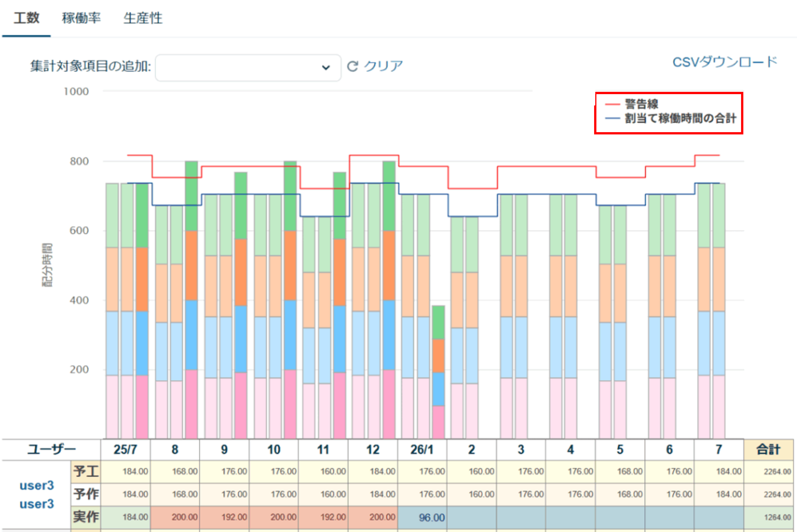797x532 pixels.
Task: Click the 26/1 column header
Action: [422, 450]
